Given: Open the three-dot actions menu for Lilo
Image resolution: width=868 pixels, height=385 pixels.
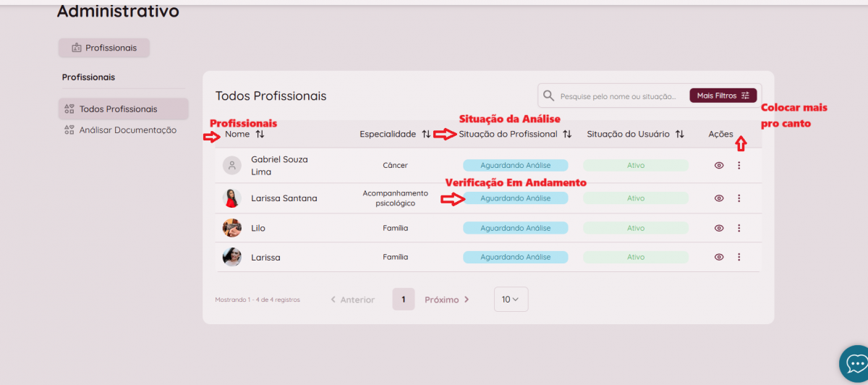Looking at the screenshot, I should (x=739, y=228).
